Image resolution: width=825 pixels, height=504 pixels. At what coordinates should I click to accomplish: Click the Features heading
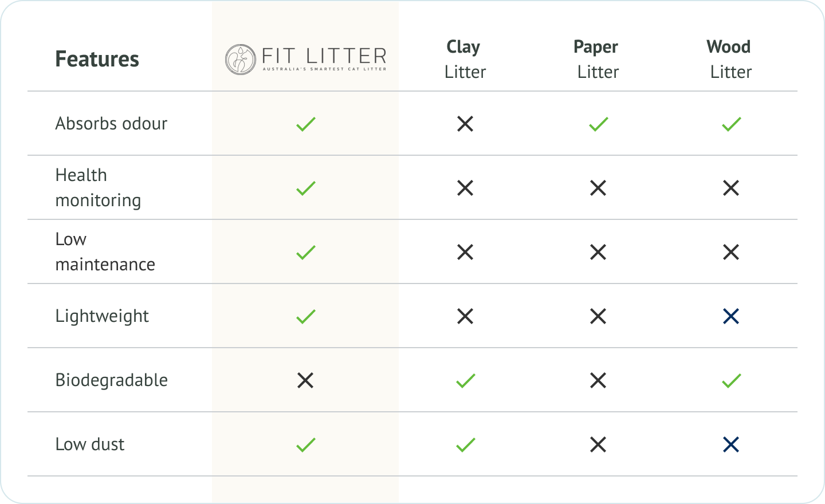click(97, 59)
